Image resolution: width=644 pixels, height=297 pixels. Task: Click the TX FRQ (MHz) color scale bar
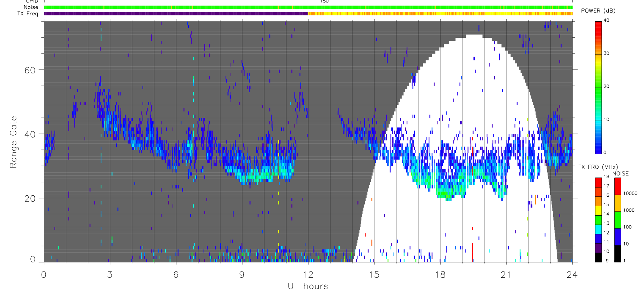click(x=599, y=220)
